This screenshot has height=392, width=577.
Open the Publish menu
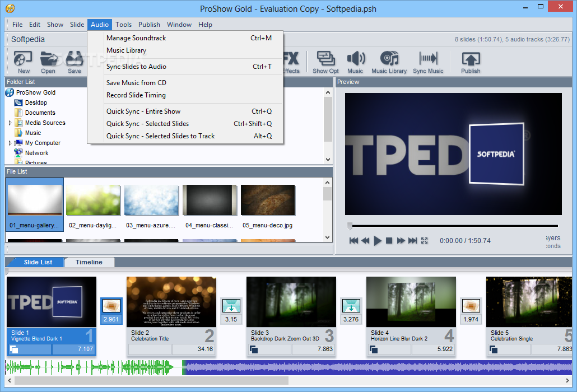(149, 25)
